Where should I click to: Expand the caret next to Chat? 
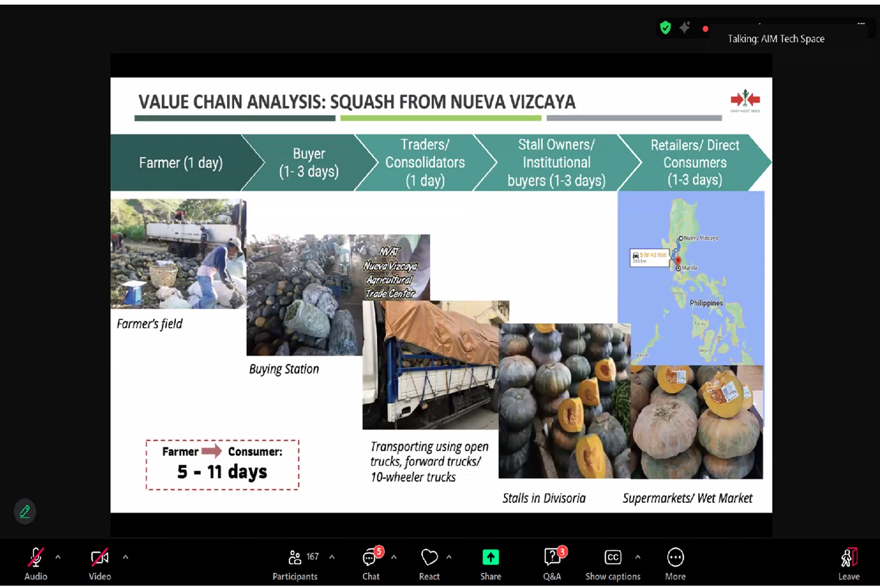pos(394,557)
